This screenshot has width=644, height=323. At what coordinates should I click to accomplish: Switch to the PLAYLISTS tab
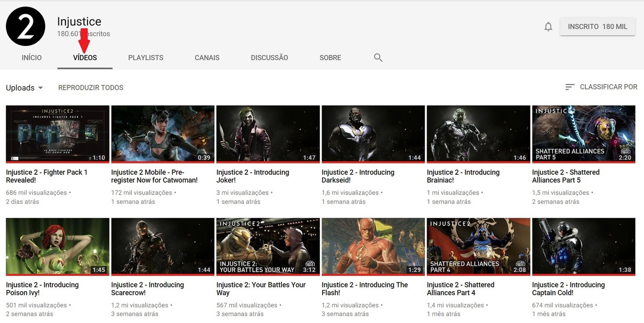pos(146,58)
